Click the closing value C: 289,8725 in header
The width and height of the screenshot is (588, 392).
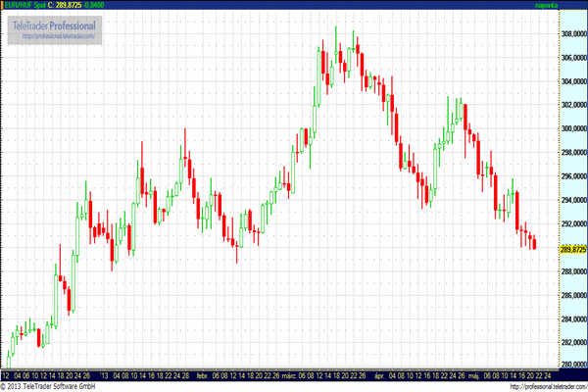pos(73,6)
